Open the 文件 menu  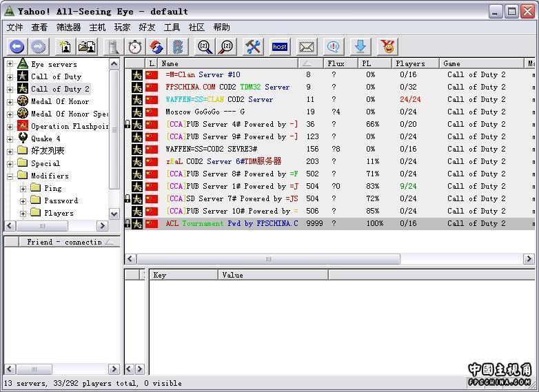point(14,27)
